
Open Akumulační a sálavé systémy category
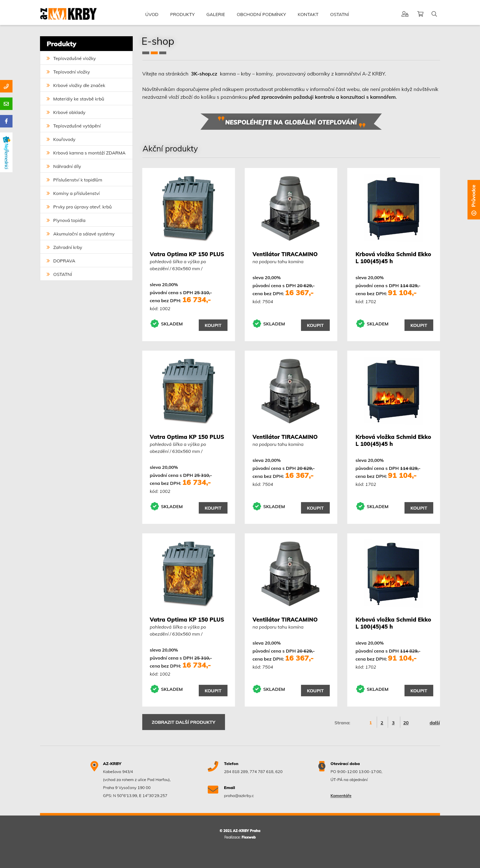point(86,233)
